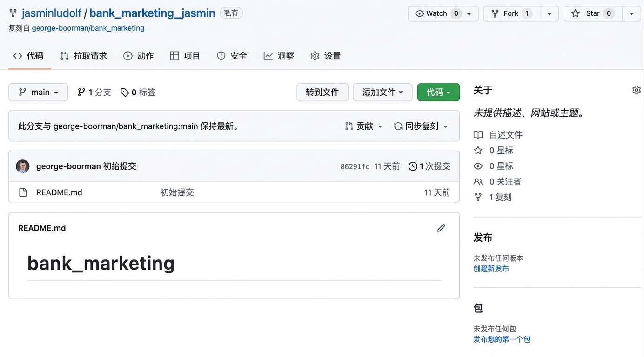
Task: Click the fork icon beside jasminludolf
Action: tap(13, 13)
